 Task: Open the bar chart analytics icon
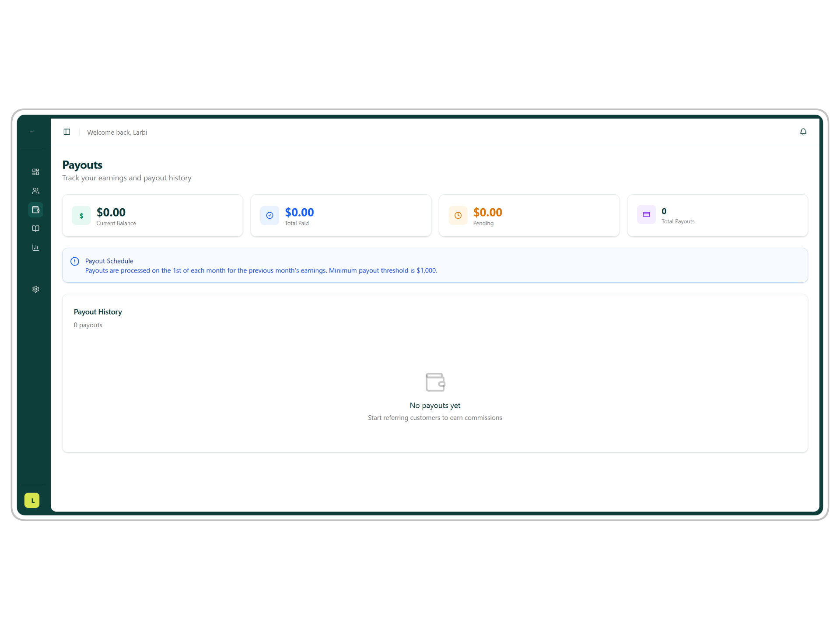[x=36, y=248]
